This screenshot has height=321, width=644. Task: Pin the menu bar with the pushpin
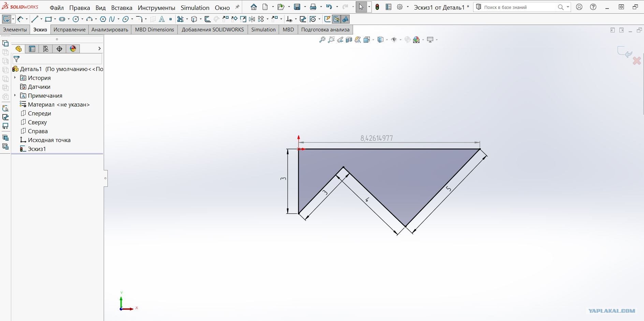(x=237, y=7)
